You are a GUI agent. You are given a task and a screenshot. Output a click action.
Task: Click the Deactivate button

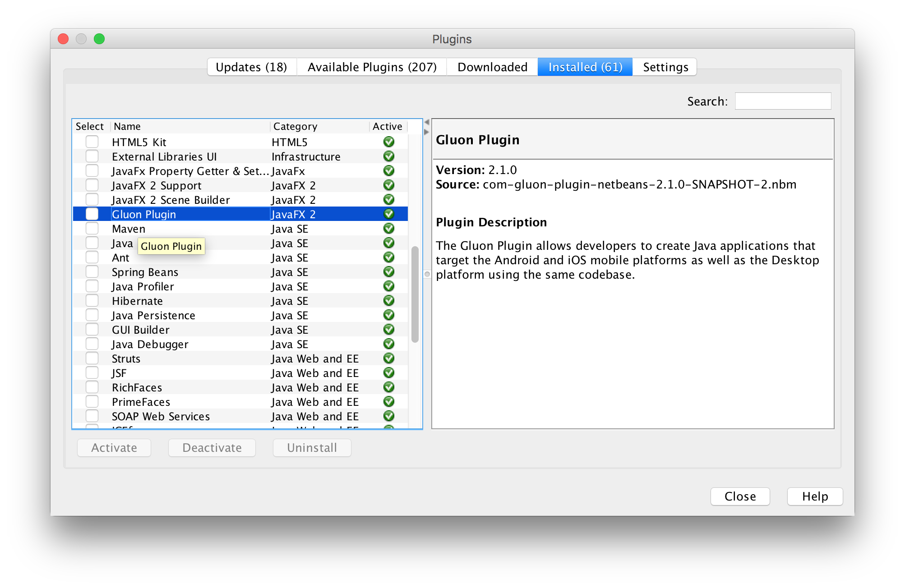(212, 448)
